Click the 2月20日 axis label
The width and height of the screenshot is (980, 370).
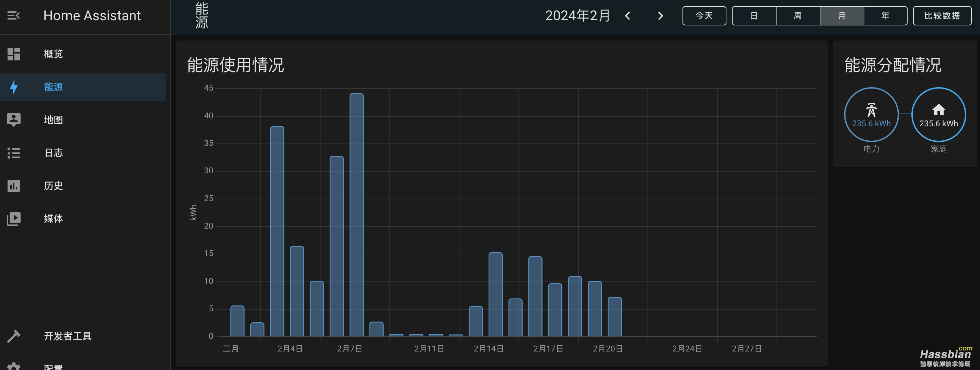pos(608,349)
